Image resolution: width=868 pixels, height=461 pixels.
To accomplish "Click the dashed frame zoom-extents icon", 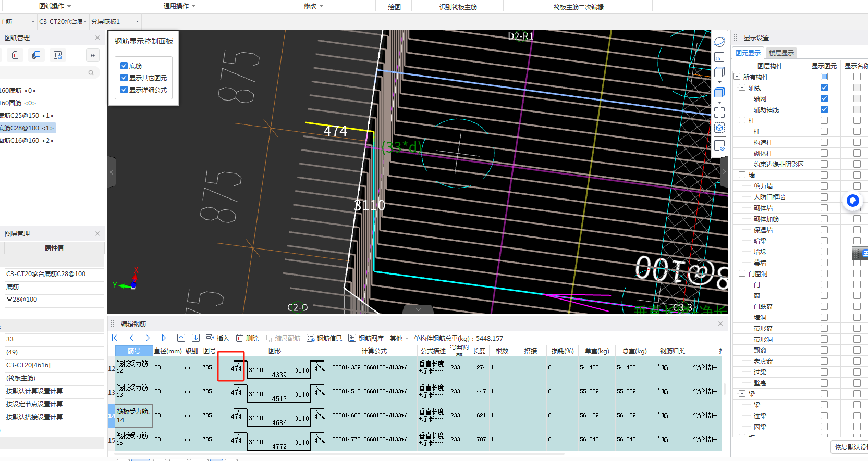I will (x=719, y=112).
